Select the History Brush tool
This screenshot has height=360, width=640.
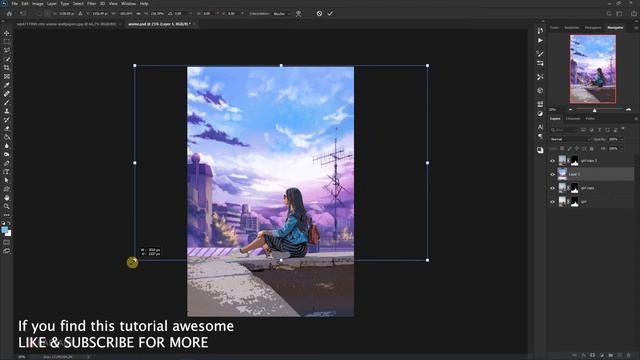point(7,120)
